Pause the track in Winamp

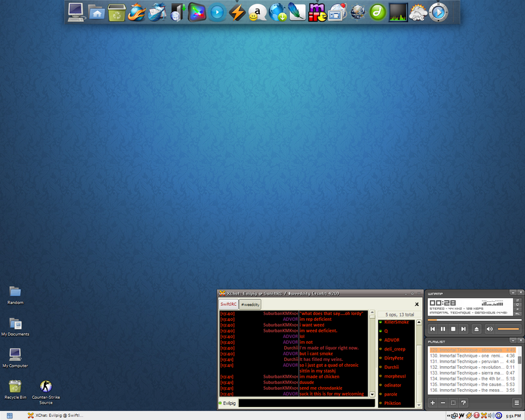(443, 328)
